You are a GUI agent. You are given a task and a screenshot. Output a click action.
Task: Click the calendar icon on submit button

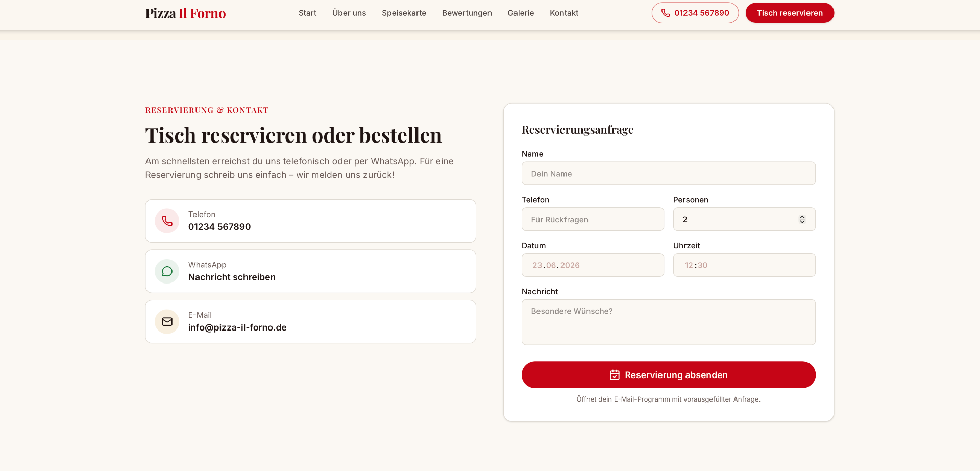tap(615, 375)
